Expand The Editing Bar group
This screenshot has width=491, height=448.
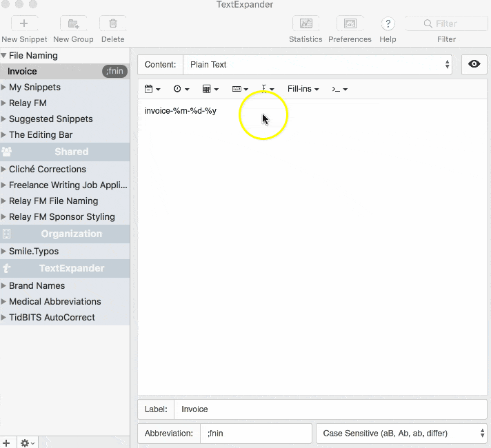(3, 135)
